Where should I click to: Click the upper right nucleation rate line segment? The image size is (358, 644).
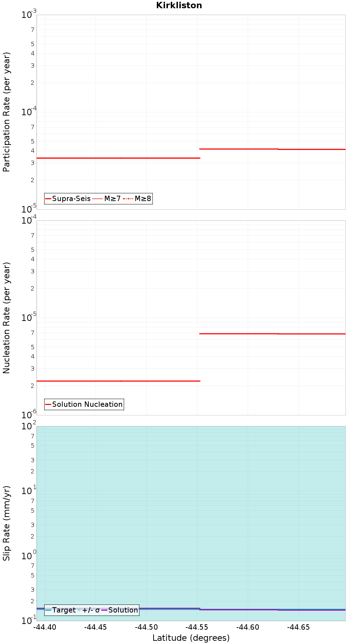coord(272,334)
